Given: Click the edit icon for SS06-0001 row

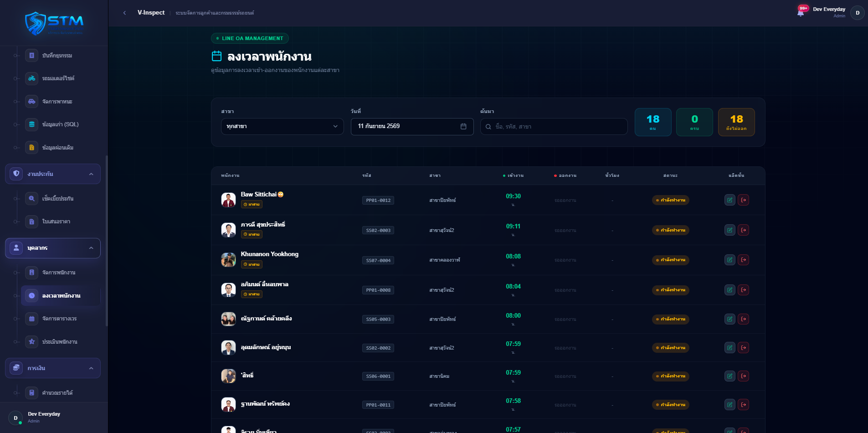Looking at the screenshot, I should (x=730, y=376).
